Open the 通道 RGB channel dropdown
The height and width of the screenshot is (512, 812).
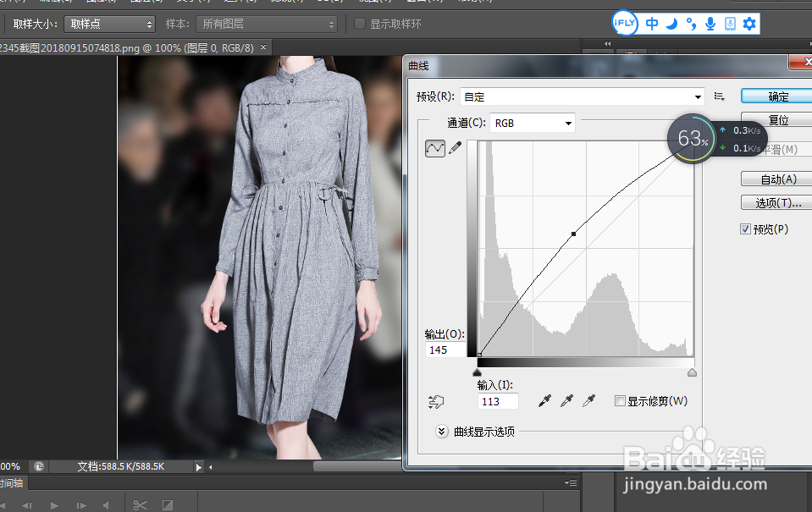(x=532, y=122)
